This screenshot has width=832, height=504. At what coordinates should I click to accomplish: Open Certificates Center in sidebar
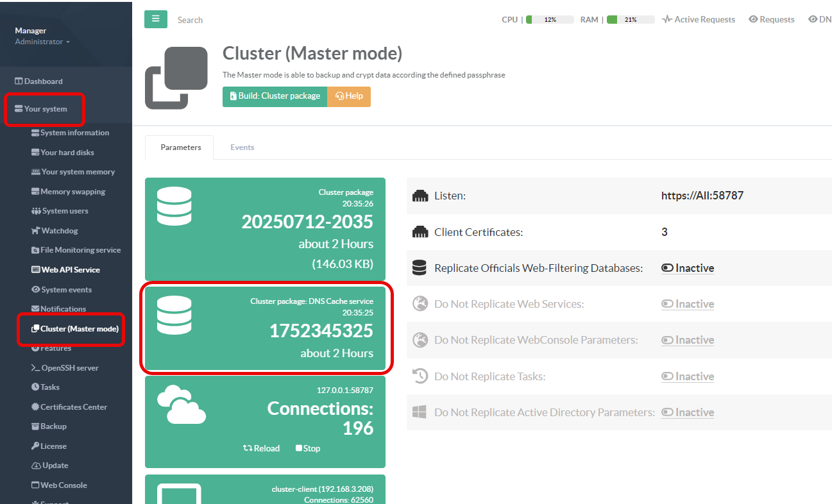(73, 407)
